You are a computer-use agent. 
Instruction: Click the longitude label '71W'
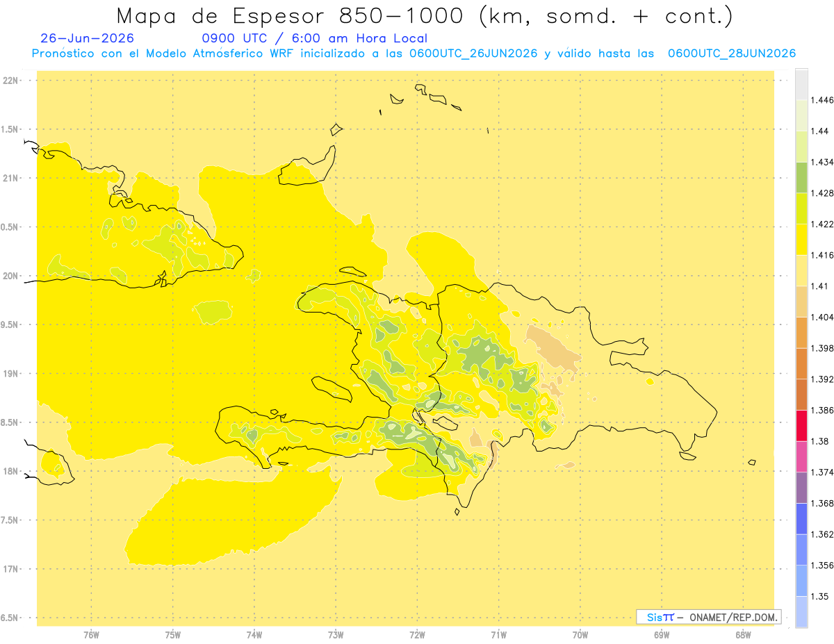498,634
